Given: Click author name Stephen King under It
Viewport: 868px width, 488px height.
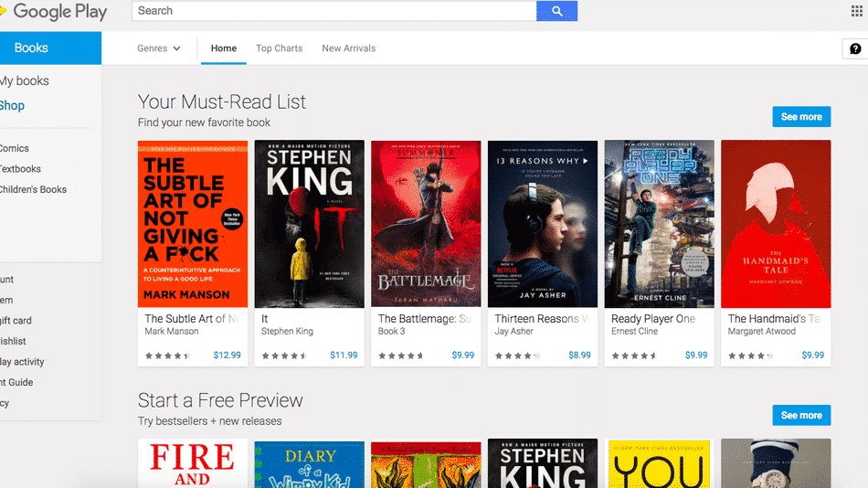Looking at the screenshot, I should pos(287,331).
